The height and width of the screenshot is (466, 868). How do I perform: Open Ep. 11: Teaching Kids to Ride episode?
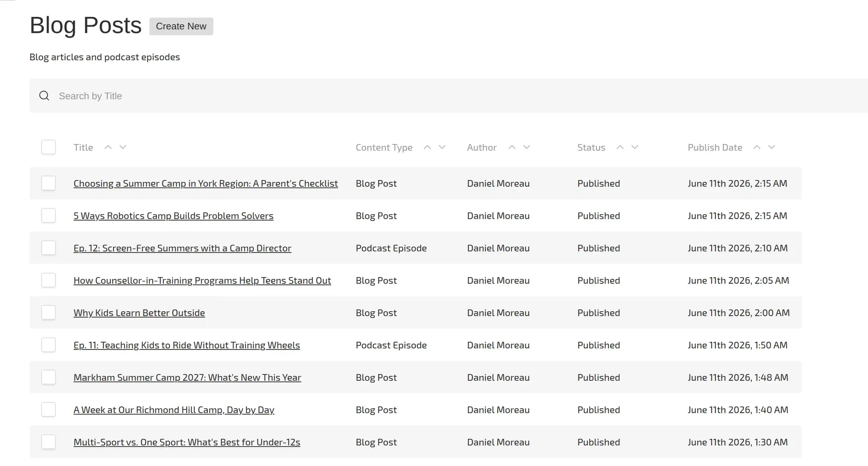point(187,345)
